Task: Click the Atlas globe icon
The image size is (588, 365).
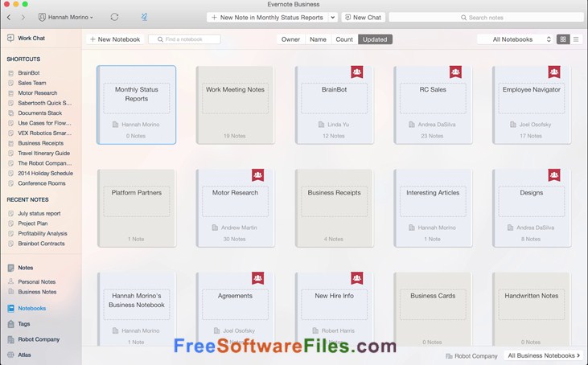Action: [11, 355]
